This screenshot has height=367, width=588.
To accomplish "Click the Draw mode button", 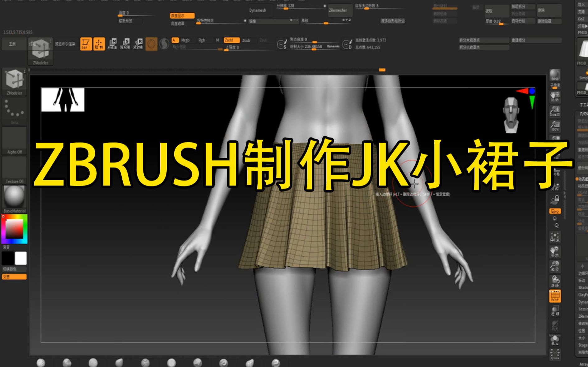I will point(99,44).
